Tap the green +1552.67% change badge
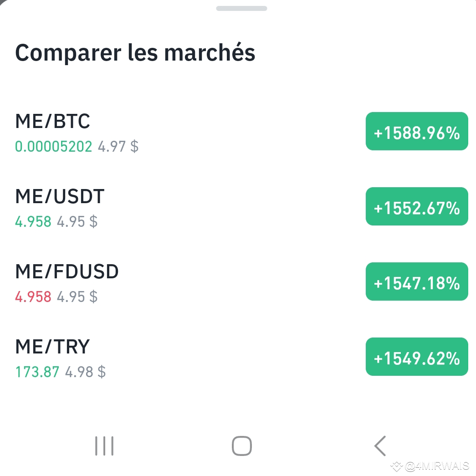The height and width of the screenshot is (476, 476). pyautogui.click(x=417, y=206)
